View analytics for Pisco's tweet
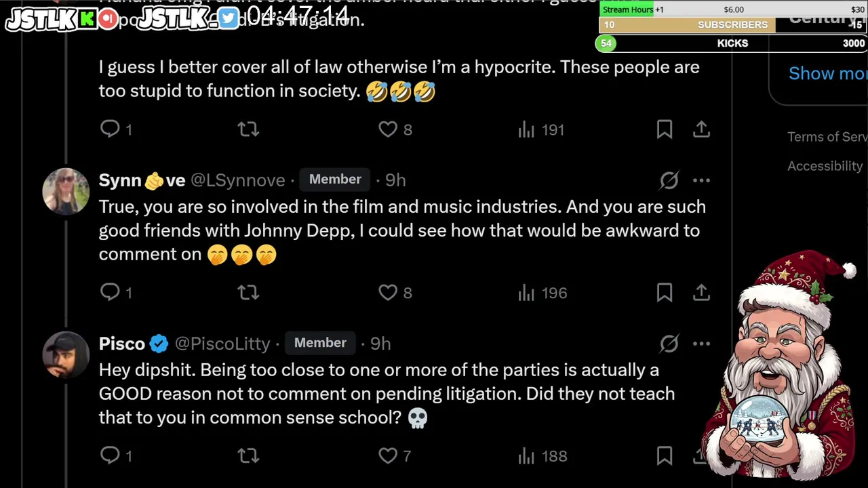868x488 pixels. 527,455
